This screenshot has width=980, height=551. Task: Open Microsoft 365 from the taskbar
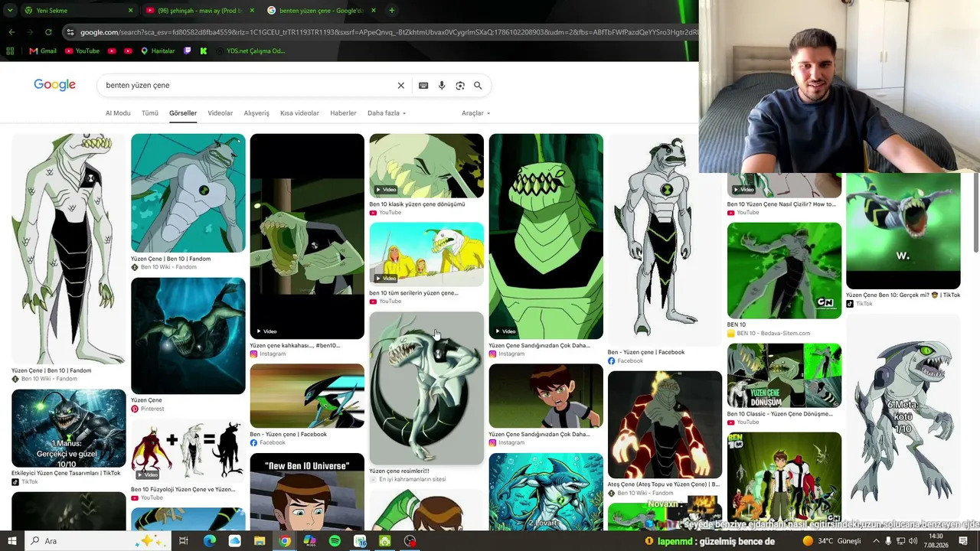click(309, 541)
